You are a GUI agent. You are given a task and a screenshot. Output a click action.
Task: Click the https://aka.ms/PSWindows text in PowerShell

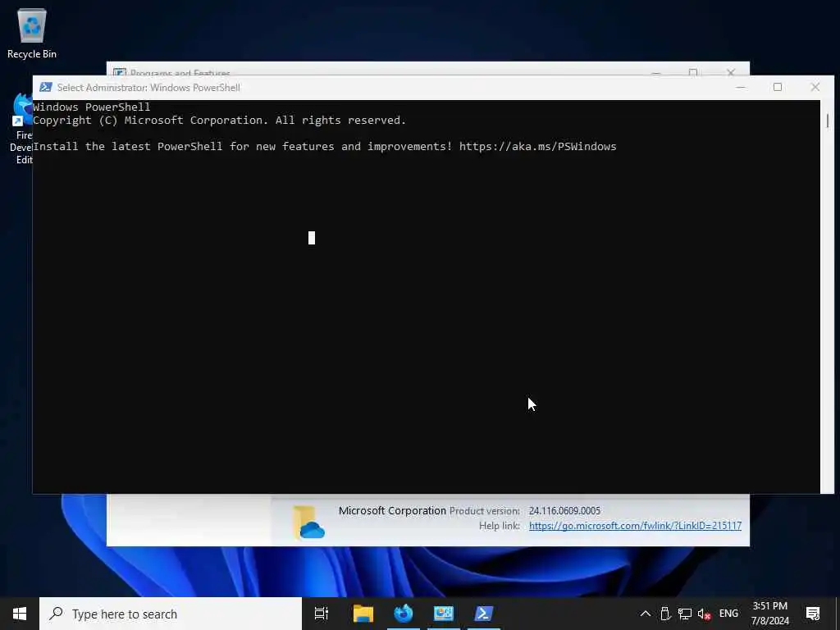537,146
